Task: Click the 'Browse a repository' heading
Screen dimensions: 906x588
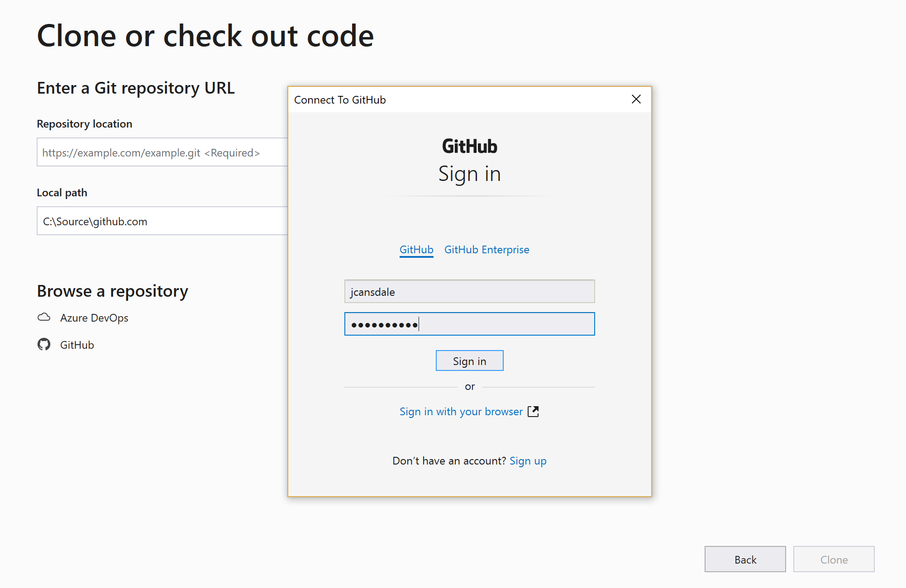Action: [x=113, y=291]
